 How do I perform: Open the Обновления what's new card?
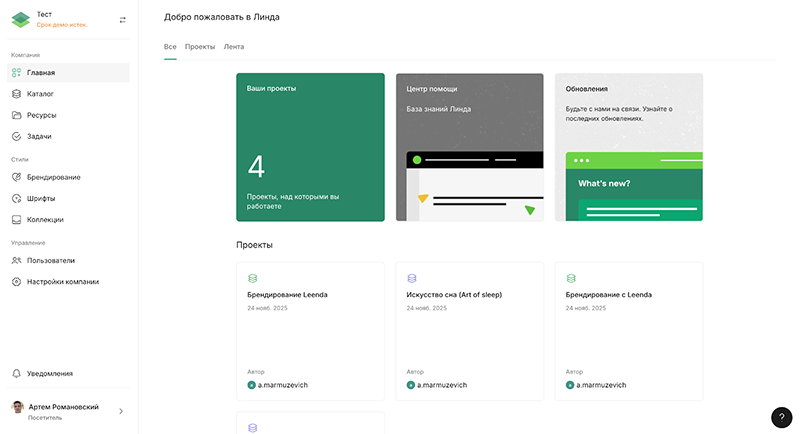[628, 147]
